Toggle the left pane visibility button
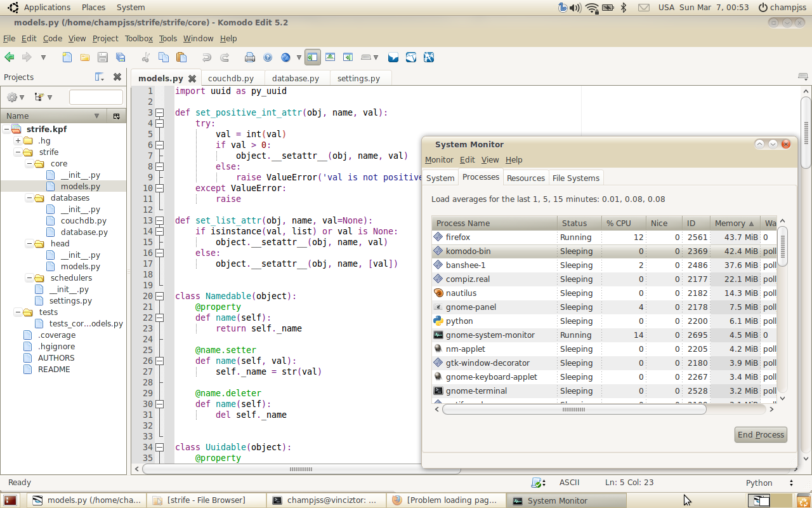The height and width of the screenshot is (508, 812). pyautogui.click(x=312, y=57)
